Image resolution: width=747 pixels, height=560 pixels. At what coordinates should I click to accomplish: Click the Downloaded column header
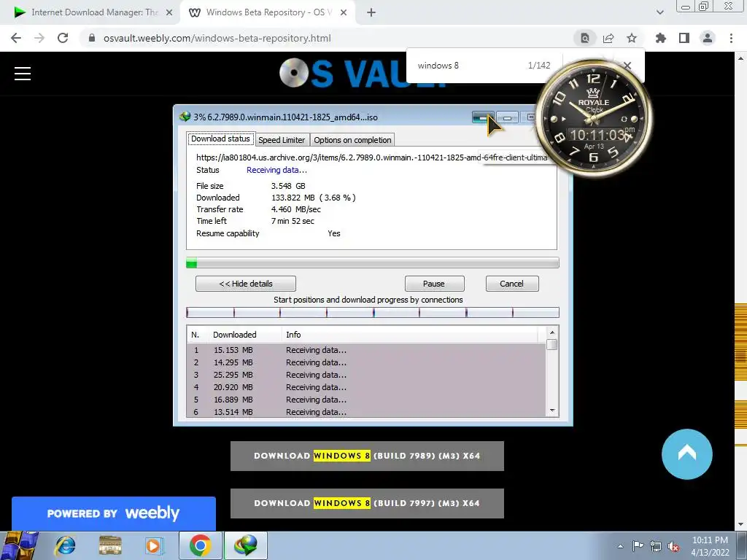pyautogui.click(x=245, y=335)
